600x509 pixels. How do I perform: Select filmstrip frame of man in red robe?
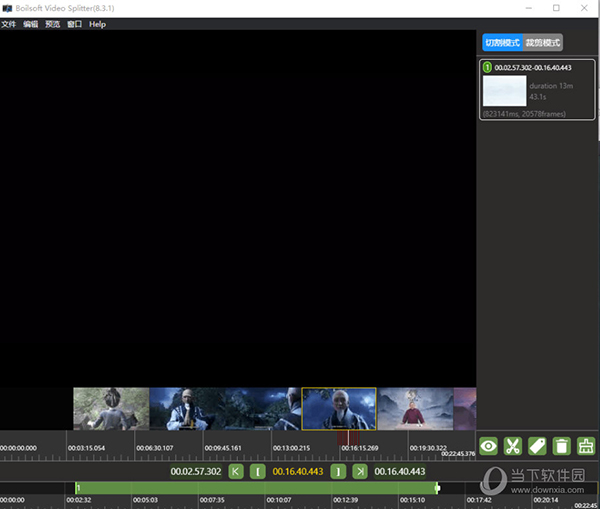tap(416, 409)
